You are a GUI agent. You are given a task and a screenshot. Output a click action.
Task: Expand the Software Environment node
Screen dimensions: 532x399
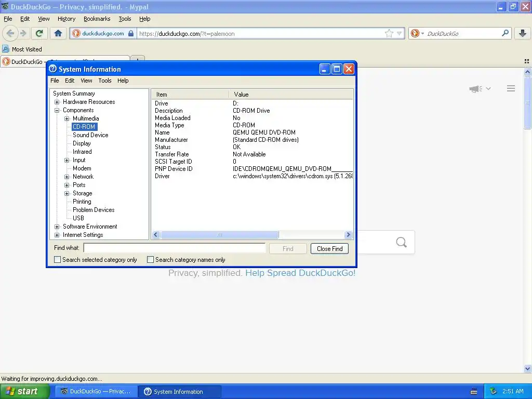57,227
